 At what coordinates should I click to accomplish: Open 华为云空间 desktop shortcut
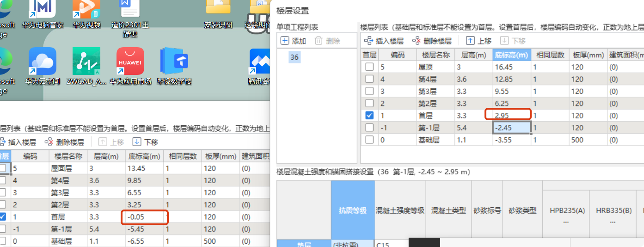pos(43,67)
